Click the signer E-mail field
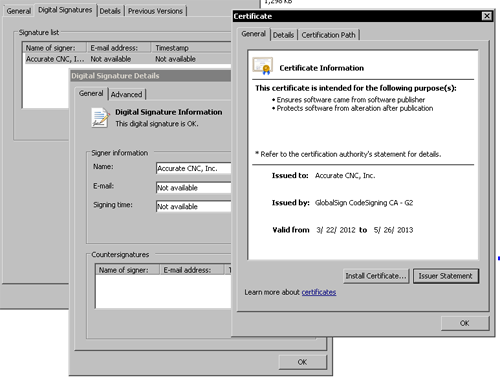This screenshot has width=500, height=384. (193, 188)
